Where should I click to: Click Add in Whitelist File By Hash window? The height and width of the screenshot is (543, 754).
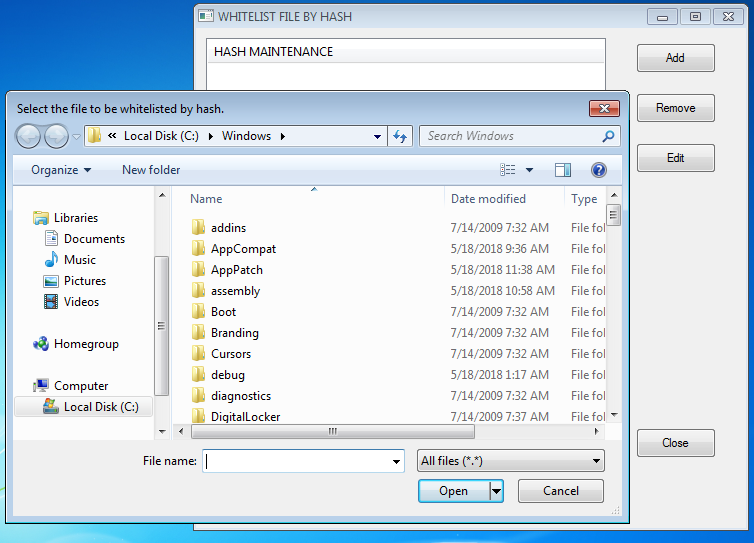[x=676, y=58]
